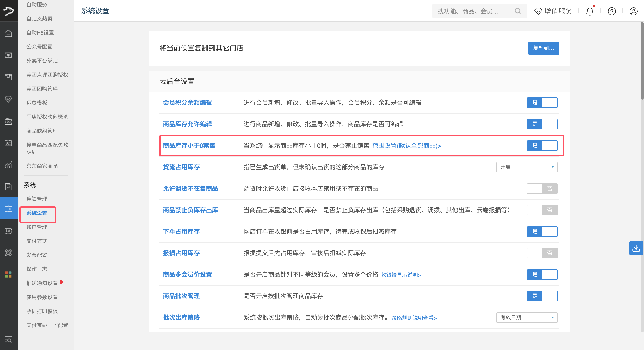
Task: Open 使用参数设置 menu item
Action: (42, 297)
